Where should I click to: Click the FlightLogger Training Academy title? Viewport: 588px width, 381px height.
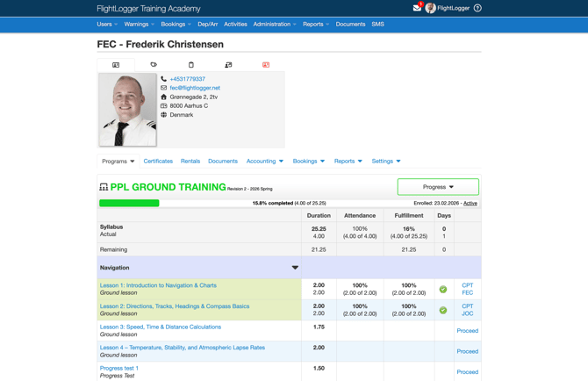[148, 8]
